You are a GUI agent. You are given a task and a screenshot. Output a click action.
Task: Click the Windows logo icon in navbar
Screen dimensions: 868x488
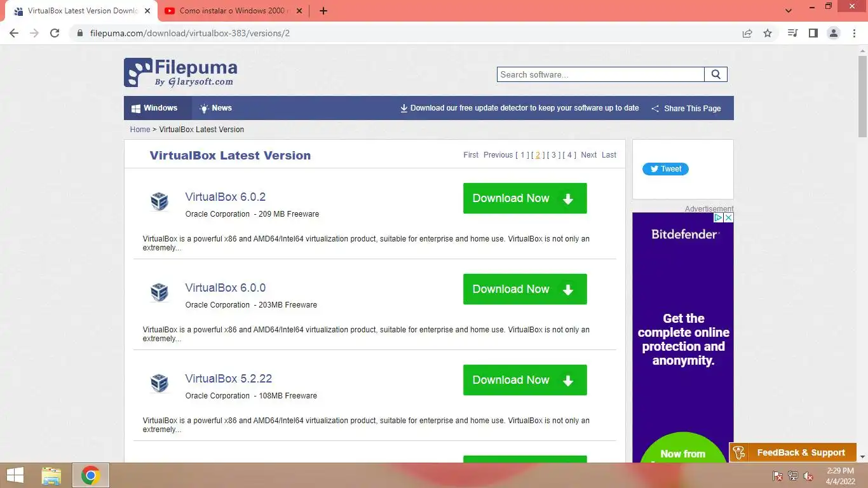pos(136,109)
